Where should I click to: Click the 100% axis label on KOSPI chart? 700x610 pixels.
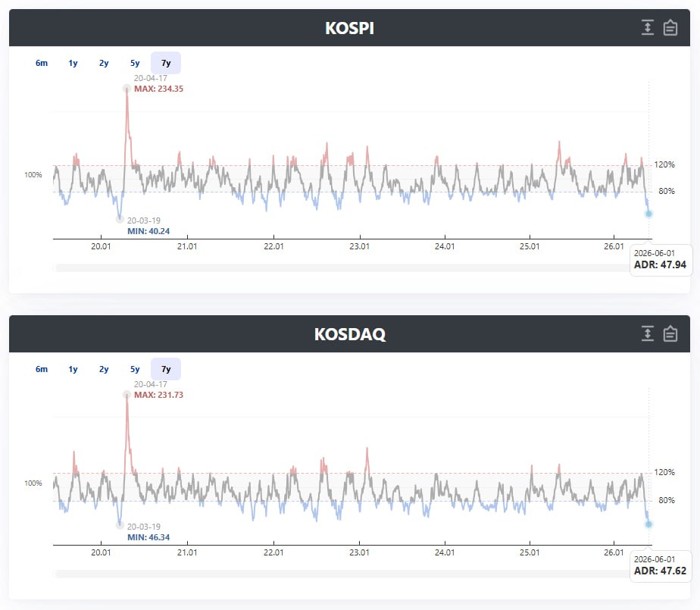click(33, 174)
